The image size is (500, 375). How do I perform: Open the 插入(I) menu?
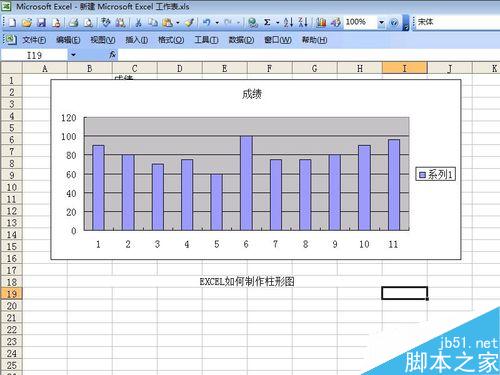137,40
